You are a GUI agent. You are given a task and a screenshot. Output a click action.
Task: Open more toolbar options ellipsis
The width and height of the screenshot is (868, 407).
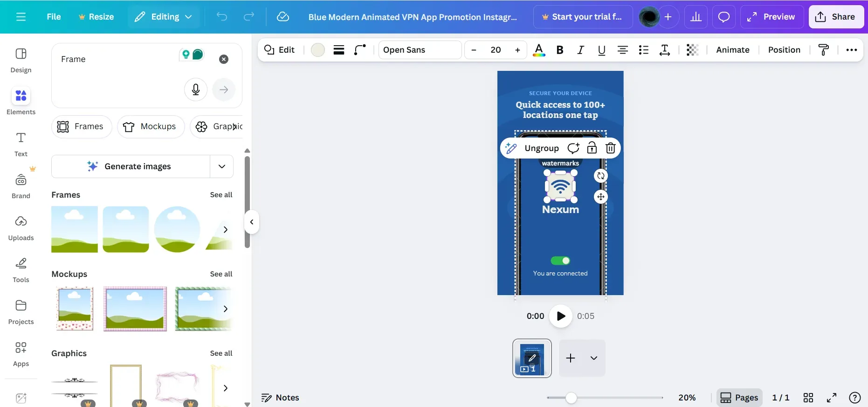[852, 50]
